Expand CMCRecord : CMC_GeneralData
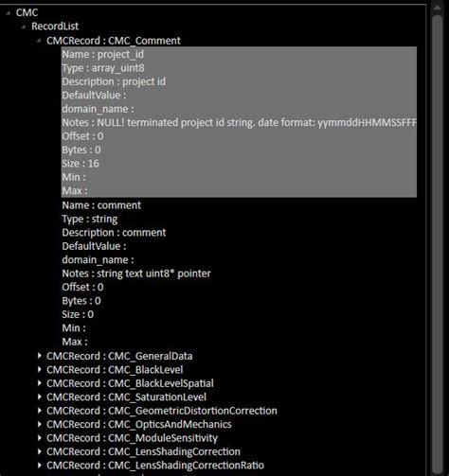Image resolution: width=449 pixels, height=476 pixels. (x=39, y=356)
